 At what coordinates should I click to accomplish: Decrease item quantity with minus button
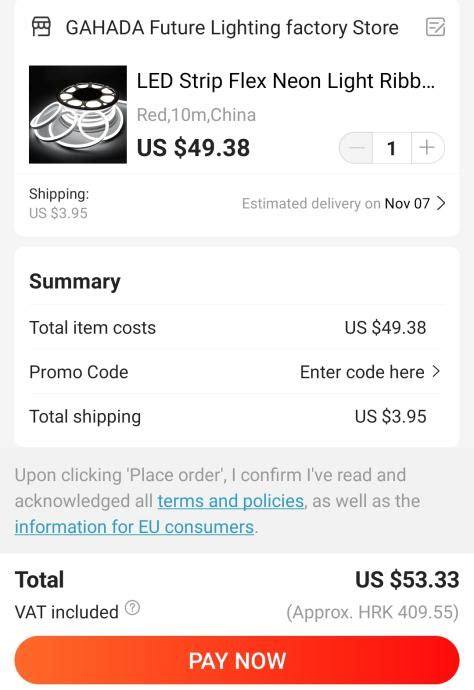pos(356,148)
